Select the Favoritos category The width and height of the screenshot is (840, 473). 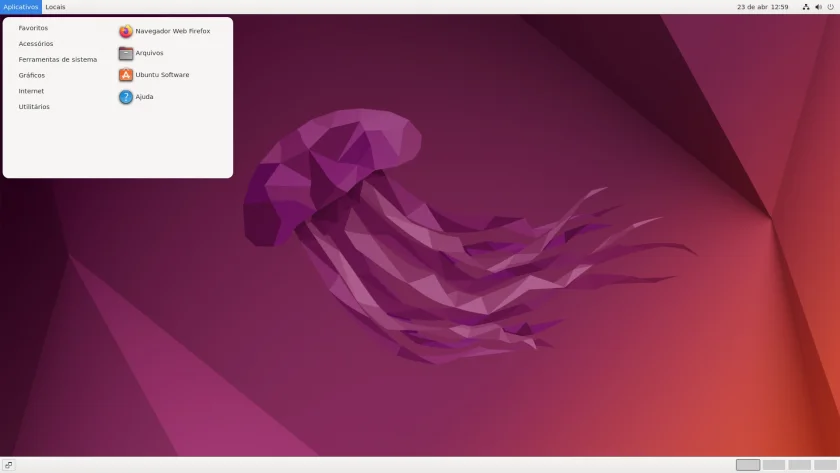click(33, 28)
